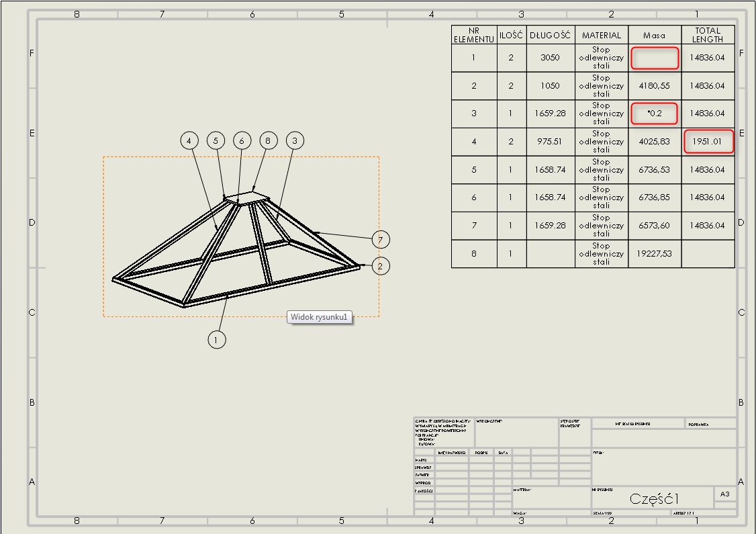Select the MATERIAŁ column header
The width and height of the screenshot is (756, 534).
click(600, 36)
